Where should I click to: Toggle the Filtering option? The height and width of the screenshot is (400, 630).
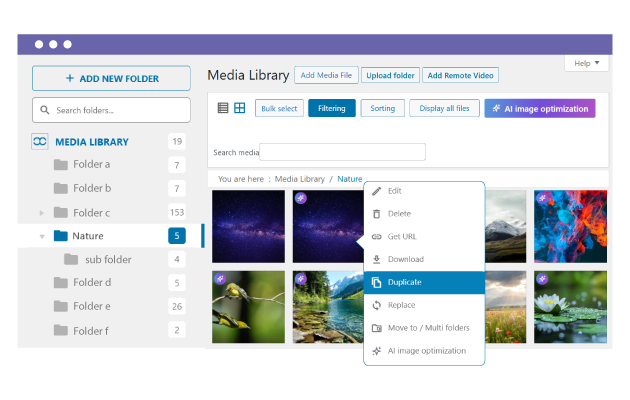pyautogui.click(x=331, y=108)
